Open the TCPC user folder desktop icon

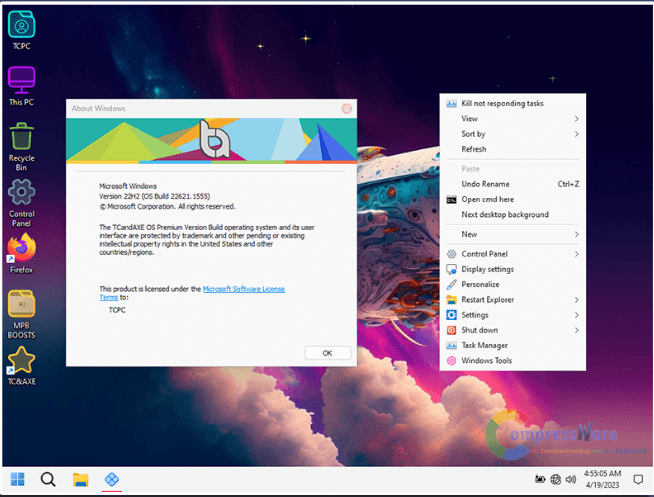coord(21,30)
